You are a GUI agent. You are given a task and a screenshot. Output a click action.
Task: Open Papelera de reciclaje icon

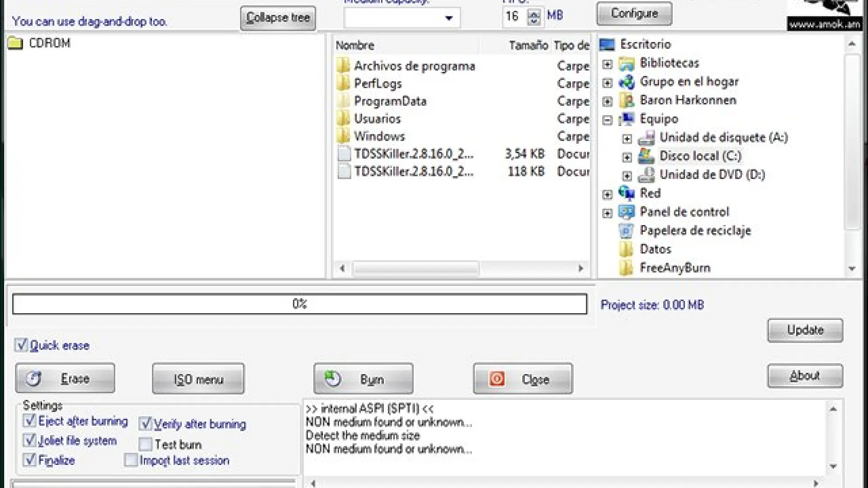(x=626, y=231)
